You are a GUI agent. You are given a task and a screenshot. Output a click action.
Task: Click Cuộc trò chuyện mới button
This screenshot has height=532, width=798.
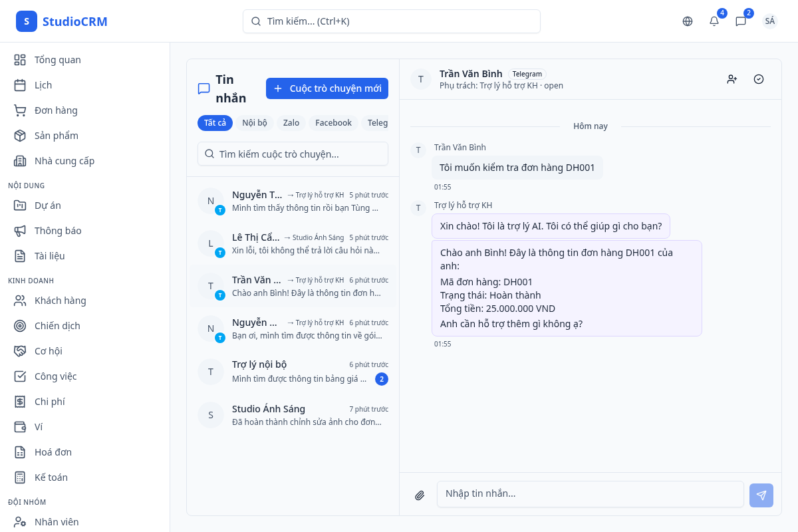(x=327, y=88)
